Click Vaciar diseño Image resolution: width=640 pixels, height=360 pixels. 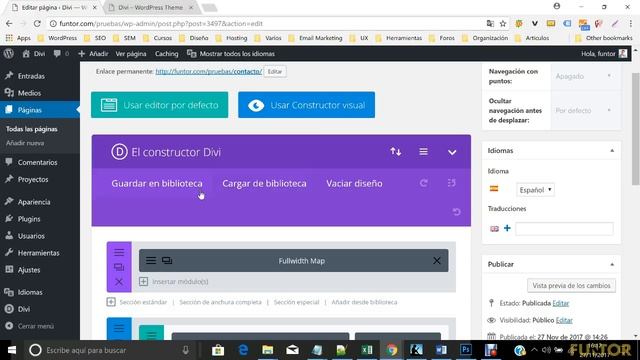(354, 183)
